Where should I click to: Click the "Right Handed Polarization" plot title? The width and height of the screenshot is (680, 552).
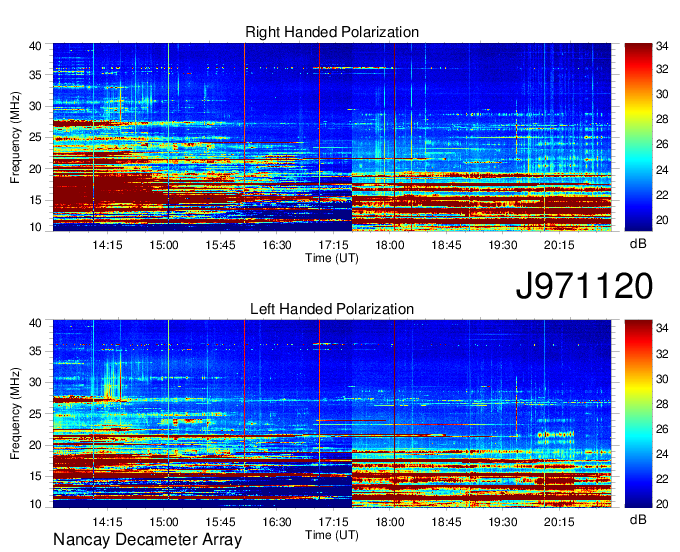tap(332, 32)
